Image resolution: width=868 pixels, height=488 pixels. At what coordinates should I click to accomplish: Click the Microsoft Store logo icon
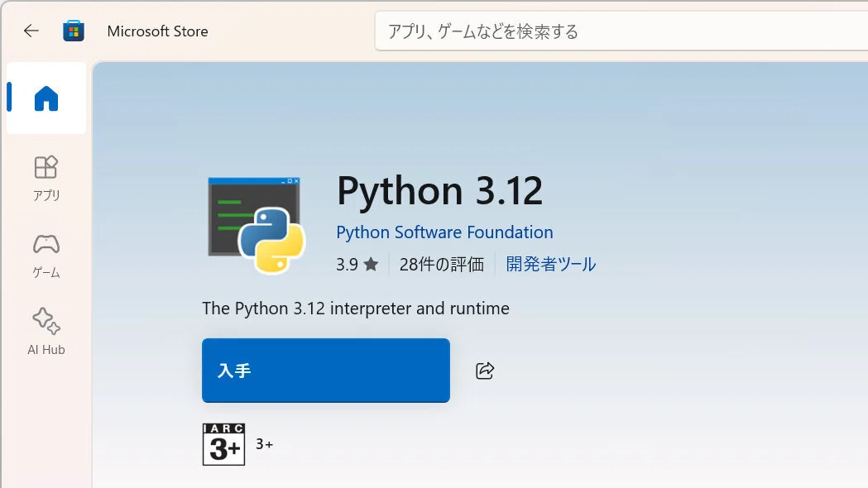74,31
